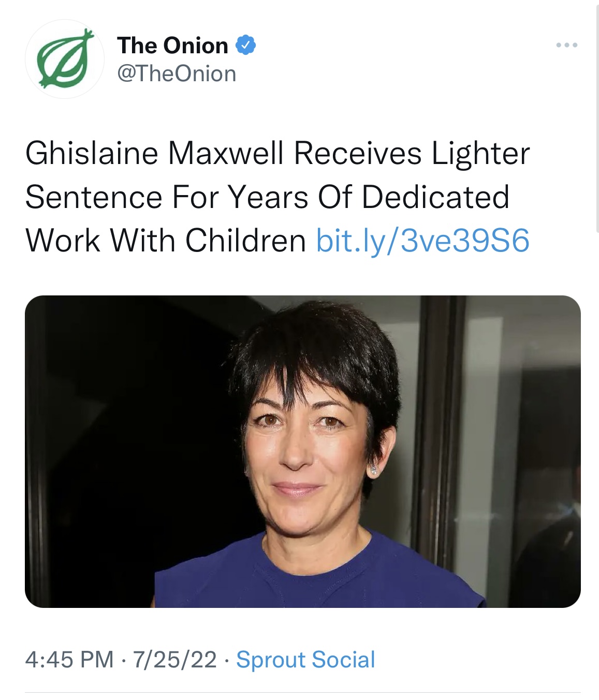The height and width of the screenshot is (700, 599).
Task: Click "Maxwell" in the tweet's first line
Action: 225,154
